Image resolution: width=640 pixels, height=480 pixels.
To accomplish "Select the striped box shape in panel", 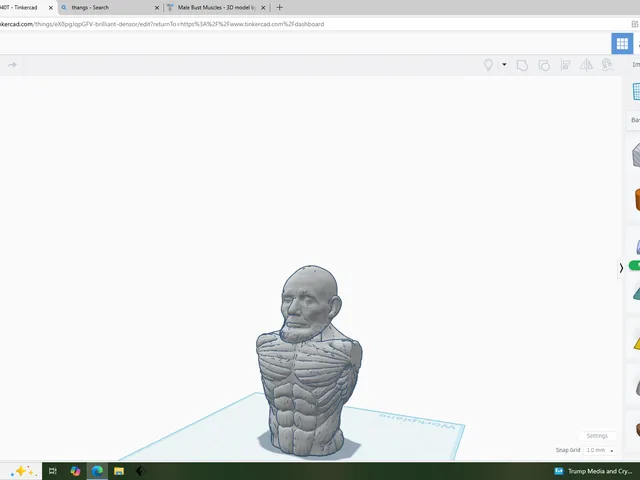I will coord(636,154).
